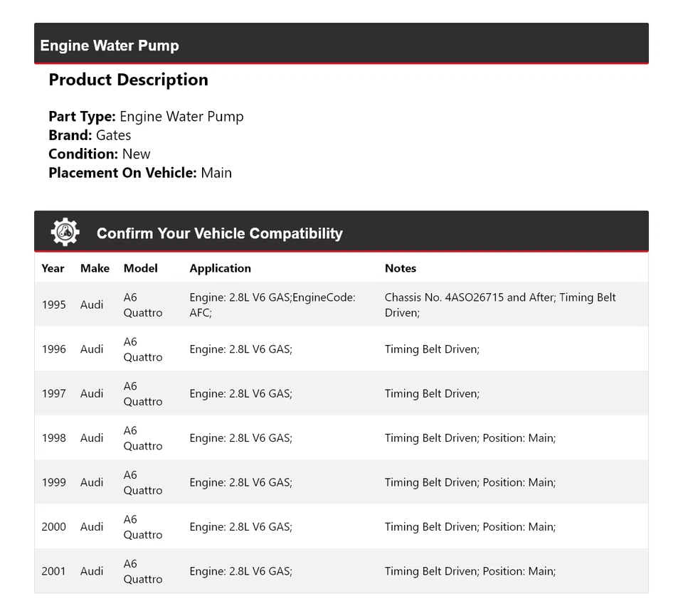Select the 1995 year cell
Image resolution: width=683 pixels, height=616 pixels.
click(x=54, y=304)
